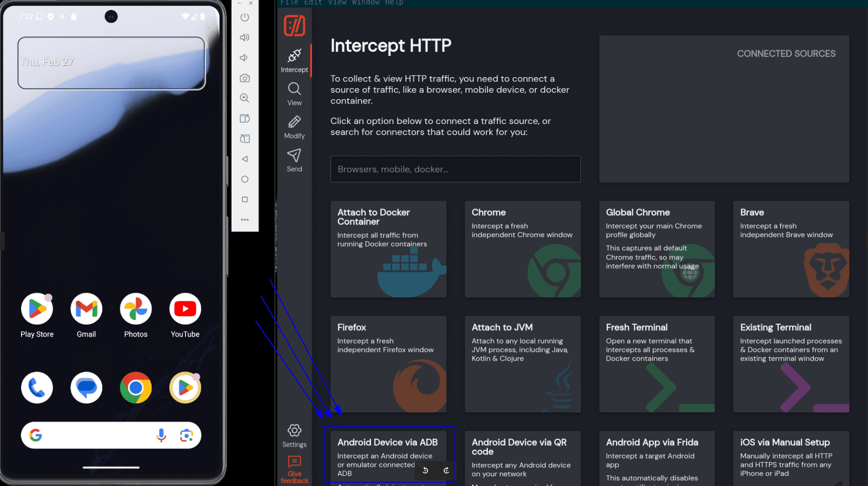Image resolution: width=868 pixels, height=486 pixels.
Task: Open the Edit menu
Action: [x=313, y=2]
